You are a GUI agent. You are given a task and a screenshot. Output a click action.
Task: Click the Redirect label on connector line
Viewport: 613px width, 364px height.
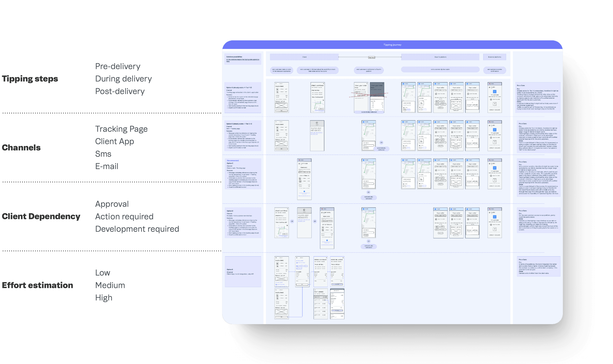pos(371,57)
